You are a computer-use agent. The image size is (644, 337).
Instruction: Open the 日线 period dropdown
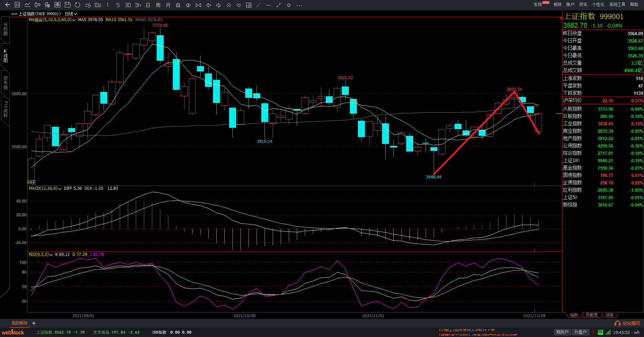tap(71, 14)
